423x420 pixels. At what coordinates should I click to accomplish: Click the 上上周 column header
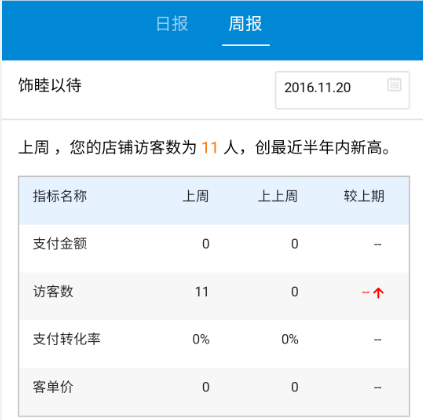point(278,196)
